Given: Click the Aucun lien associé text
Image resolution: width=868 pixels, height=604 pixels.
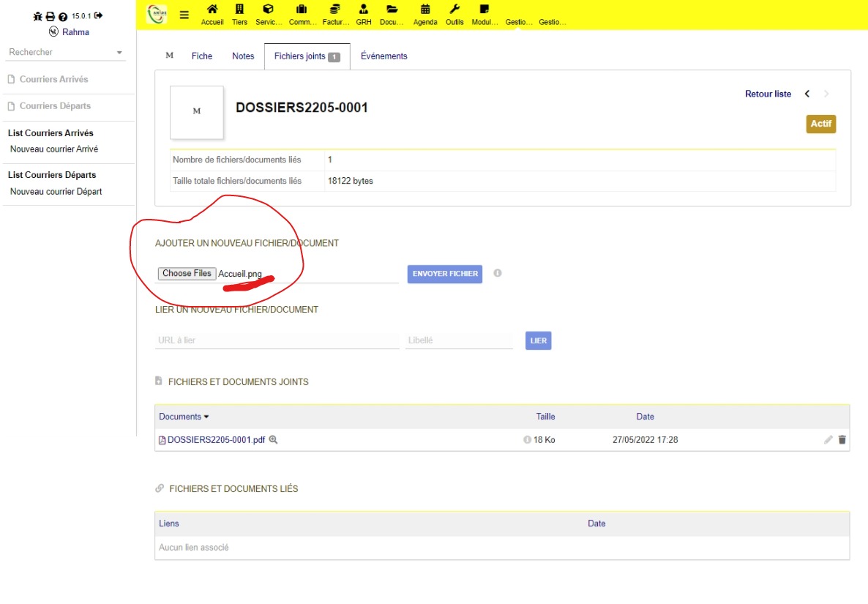Looking at the screenshot, I should (194, 547).
